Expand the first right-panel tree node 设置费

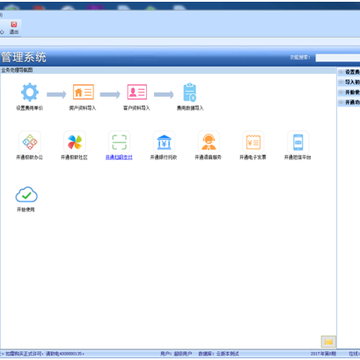coord(341,72)
